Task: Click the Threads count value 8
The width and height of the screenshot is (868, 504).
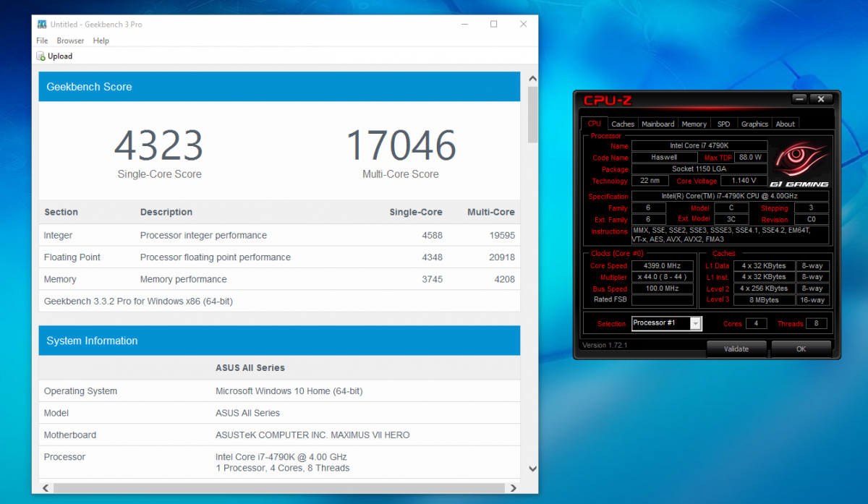Action: point(817,324)
